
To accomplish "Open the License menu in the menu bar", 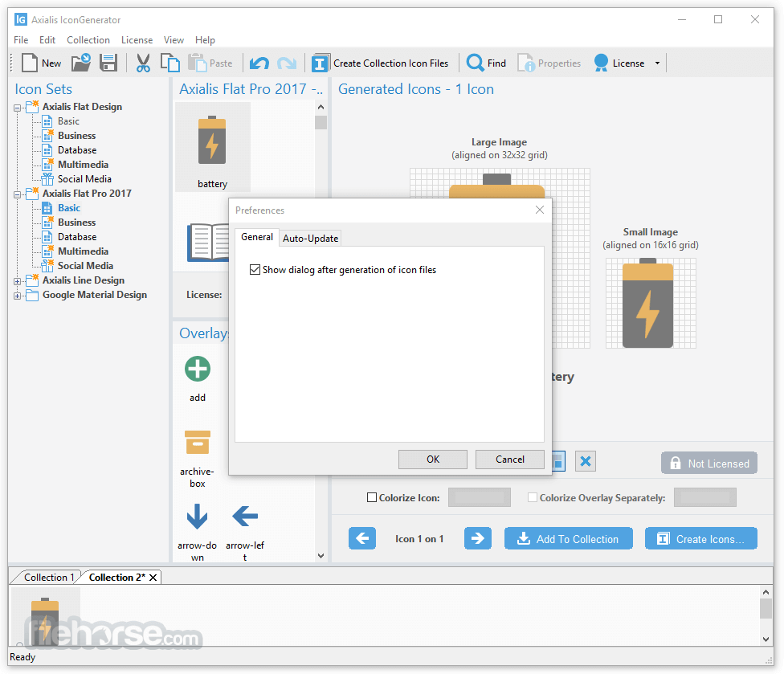I will tap(137, 40).
